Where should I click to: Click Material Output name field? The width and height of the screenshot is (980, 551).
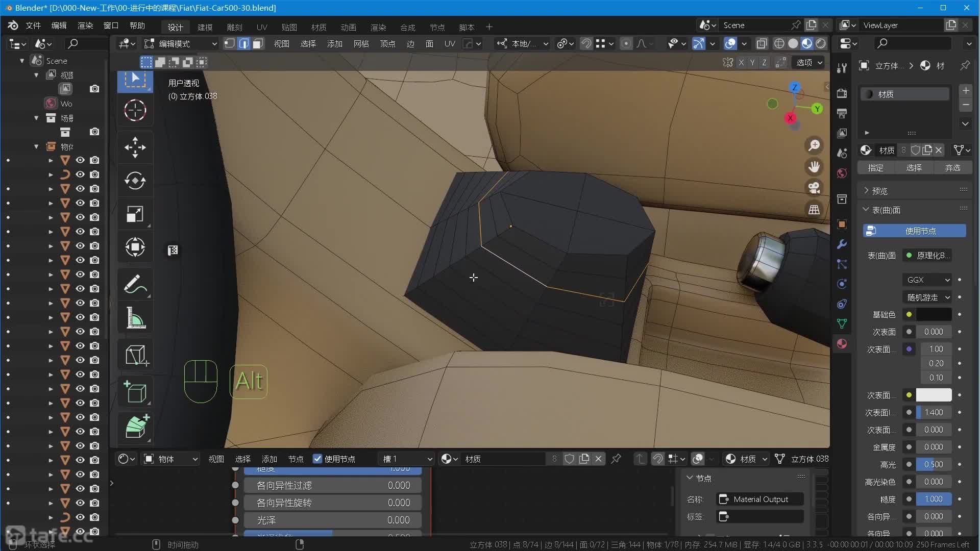tap(760, 499)
